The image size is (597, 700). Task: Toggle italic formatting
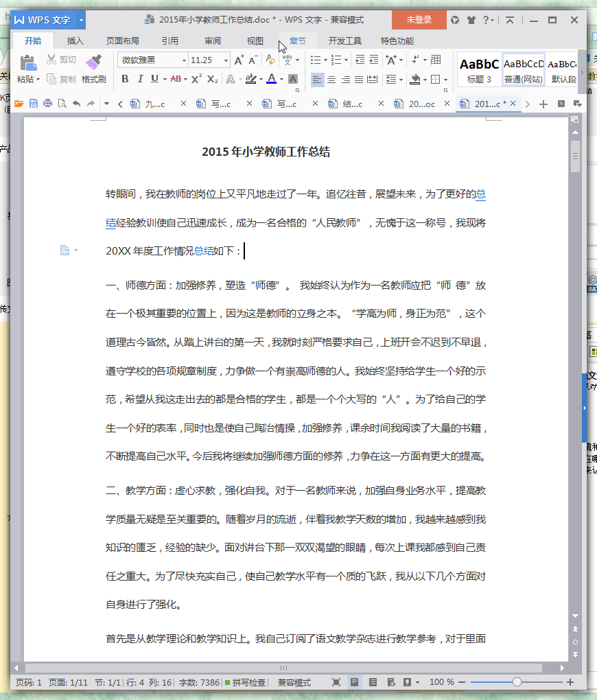tap(139, 79)
